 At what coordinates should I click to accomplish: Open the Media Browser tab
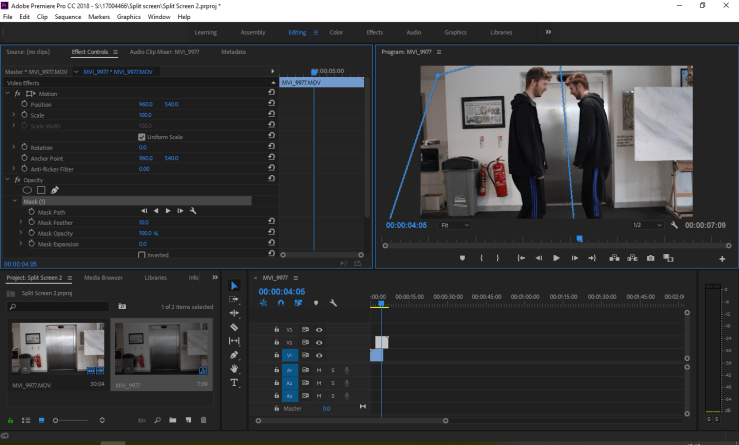103,278
